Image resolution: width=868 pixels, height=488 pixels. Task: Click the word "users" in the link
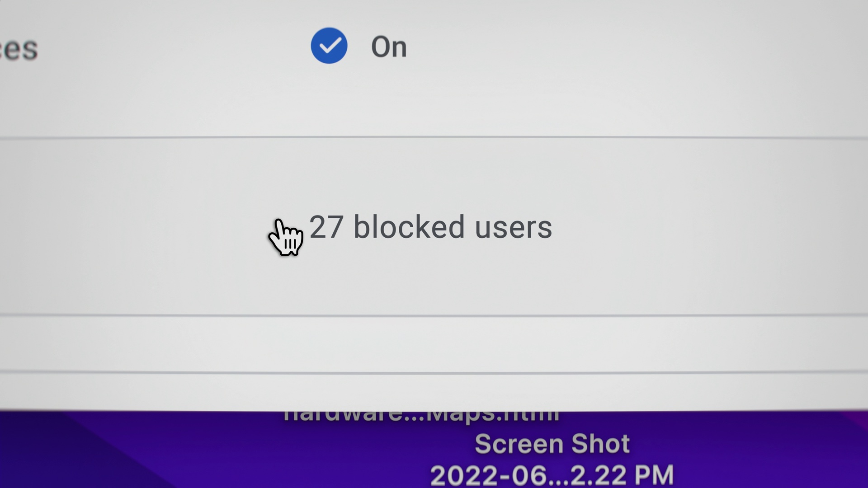point(514,228)
